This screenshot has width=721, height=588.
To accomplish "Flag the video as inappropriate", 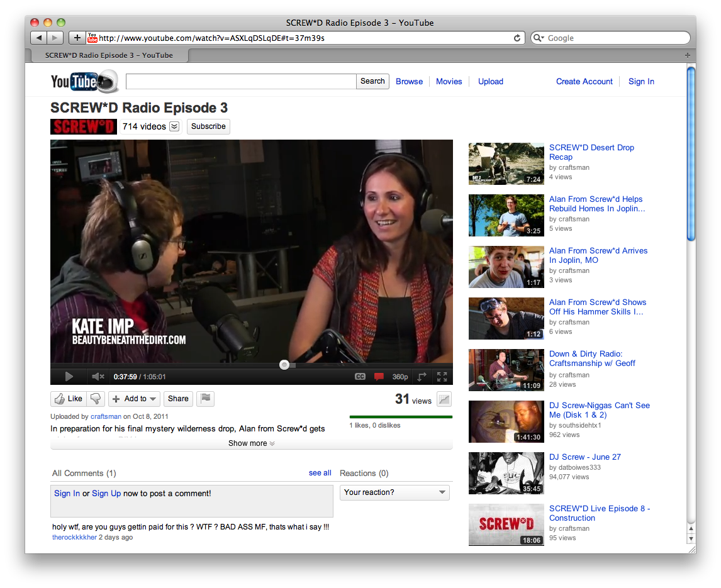I will pos(206,399).
